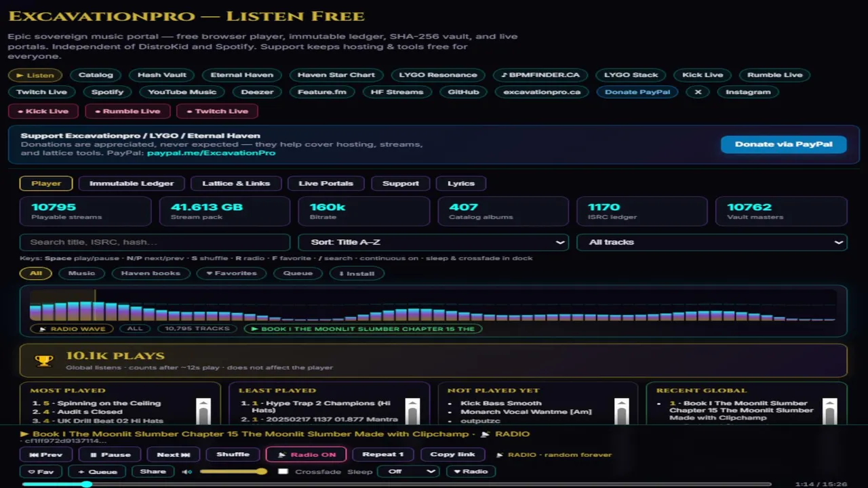Open the Catalog pill

[x=96, y=75]
